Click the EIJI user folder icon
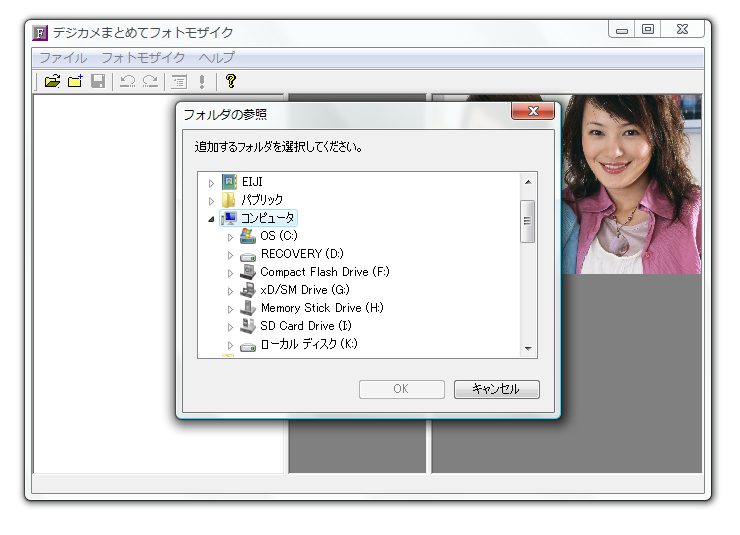Screen dimensions: 740x535 tap(229, 182)
